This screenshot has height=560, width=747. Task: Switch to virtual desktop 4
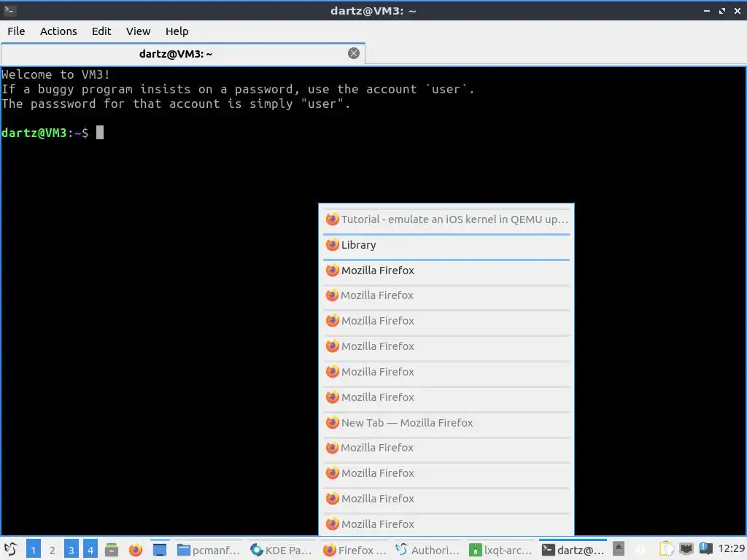[x=90, y=550]
